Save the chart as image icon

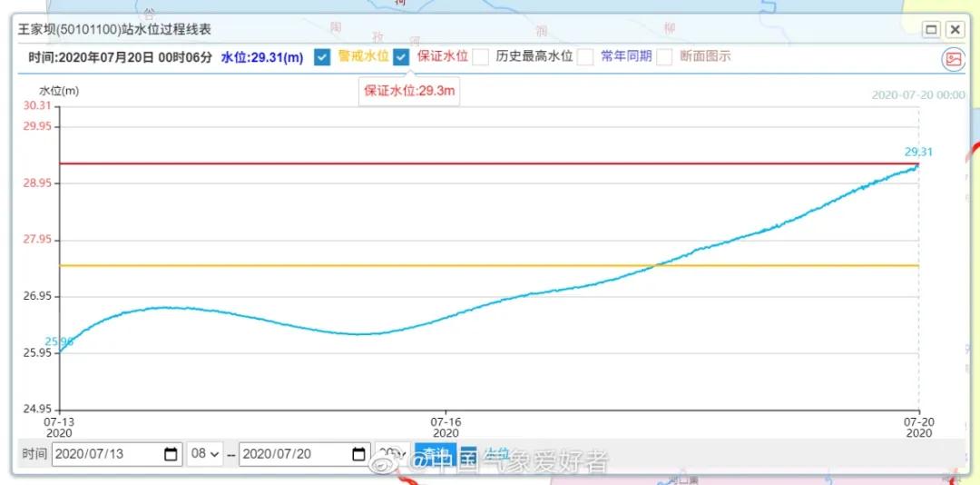(x=953, y=59)
